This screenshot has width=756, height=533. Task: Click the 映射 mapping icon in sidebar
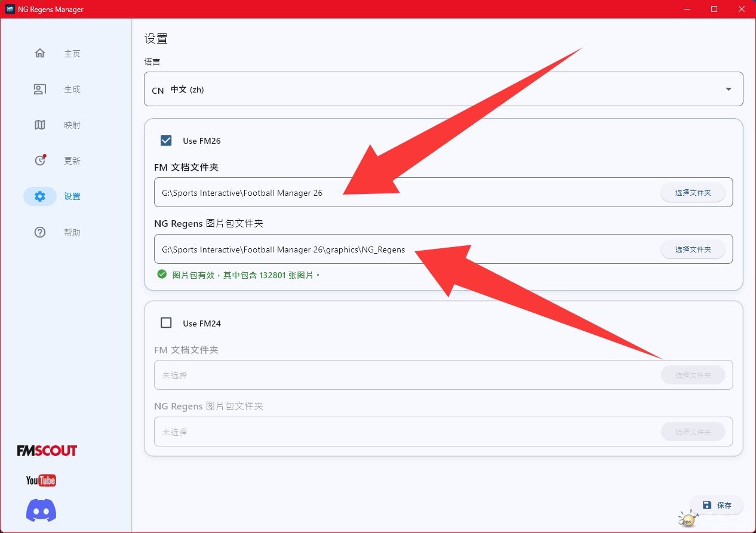[39, 125]
